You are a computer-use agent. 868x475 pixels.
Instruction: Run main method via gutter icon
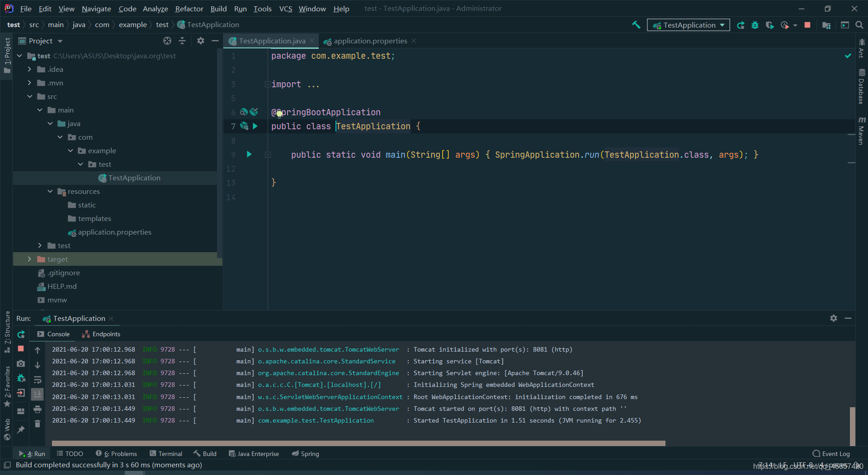click(250, 154)
